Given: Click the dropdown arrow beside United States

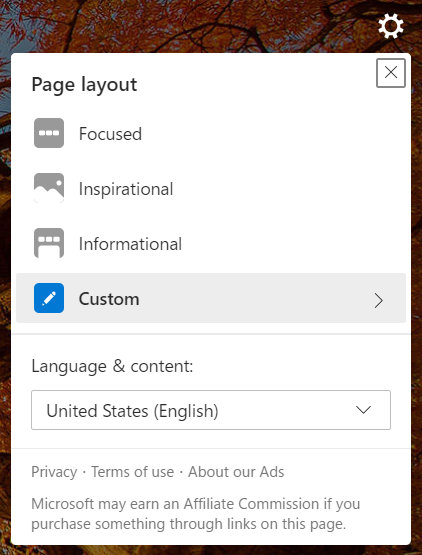Looking at the screenshot, I should pyautogui.click(x=363, y=410).
